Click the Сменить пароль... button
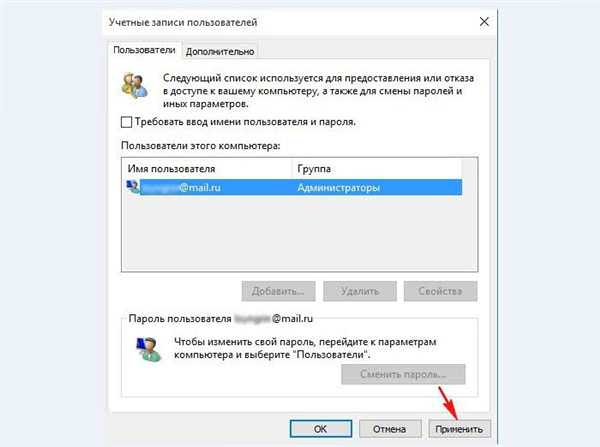Screen dimensions: 600x447 (403, 374)
